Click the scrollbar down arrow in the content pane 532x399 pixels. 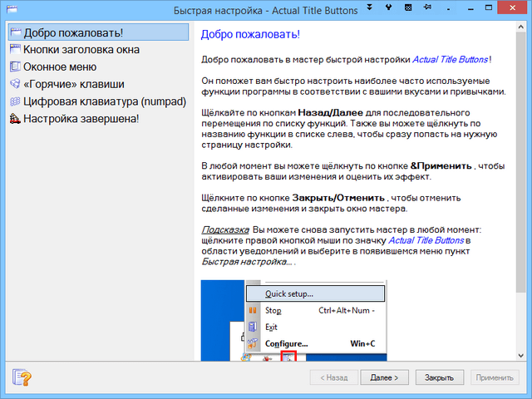pyautogui.click(x=522, y=356)
